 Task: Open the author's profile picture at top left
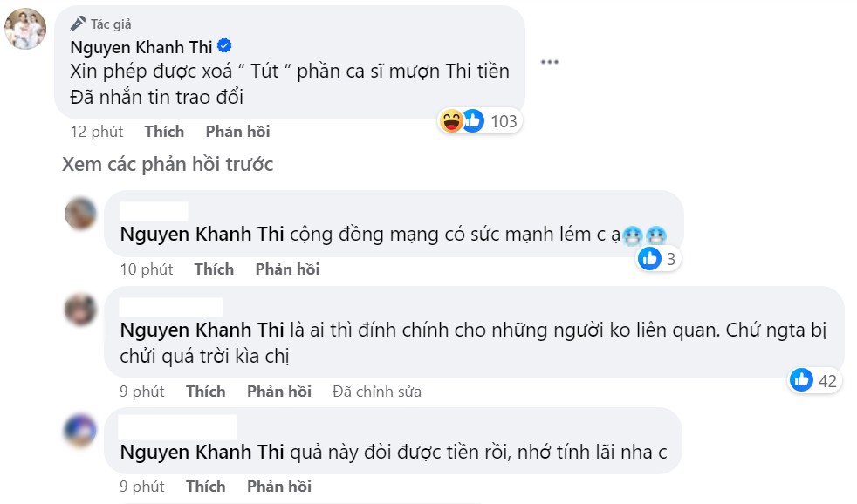point(26,29)
